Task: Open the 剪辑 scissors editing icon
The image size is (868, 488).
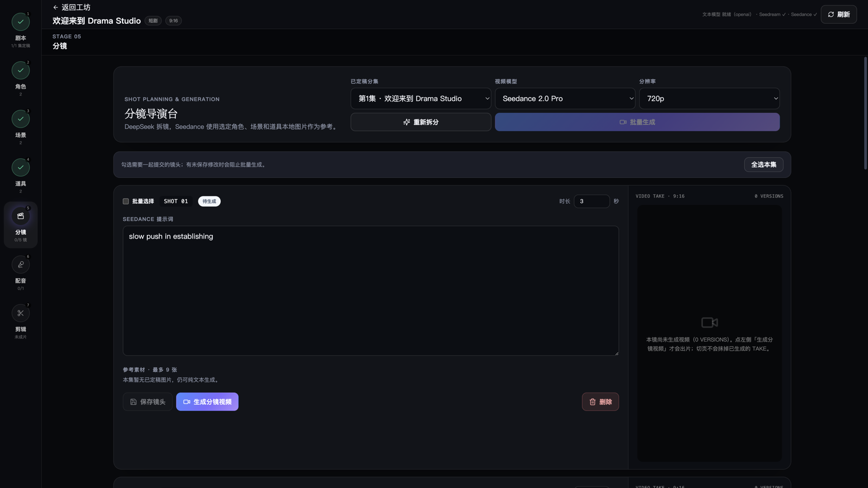Action: pos(21,313)
